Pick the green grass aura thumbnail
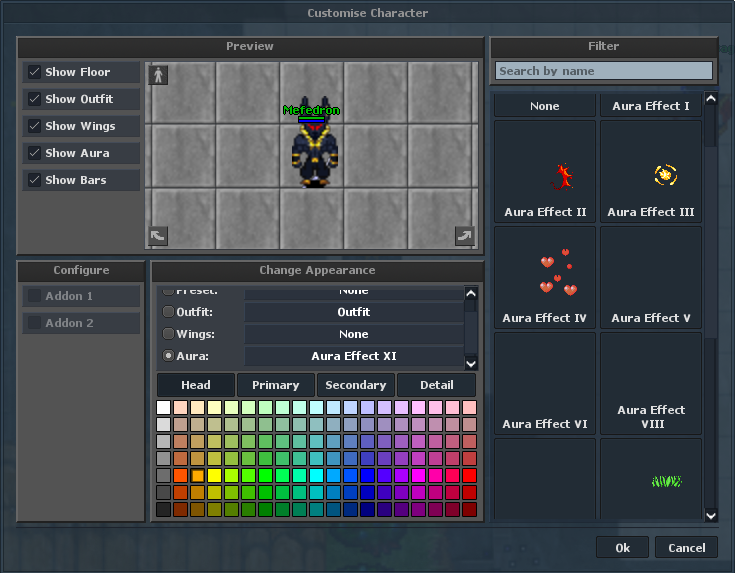The width and height of the screenshot is (735, 573). click(x=651, y=479)
